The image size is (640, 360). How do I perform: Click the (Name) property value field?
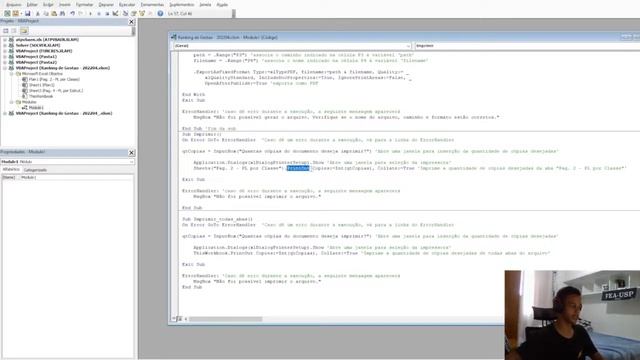click(76, 178)
